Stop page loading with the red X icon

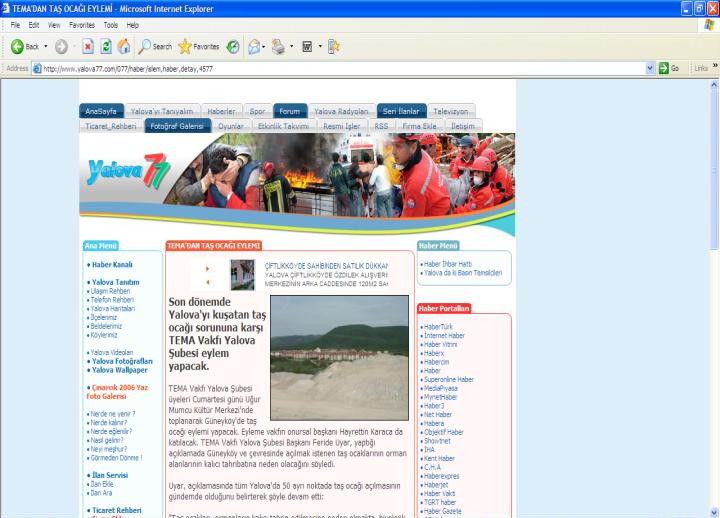(x=88, y=46)
